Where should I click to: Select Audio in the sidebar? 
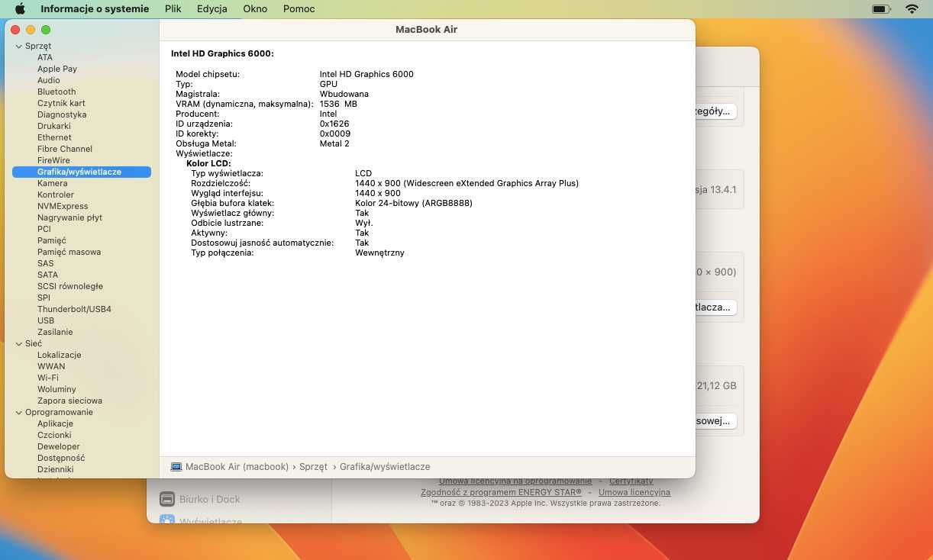(49, 80)
